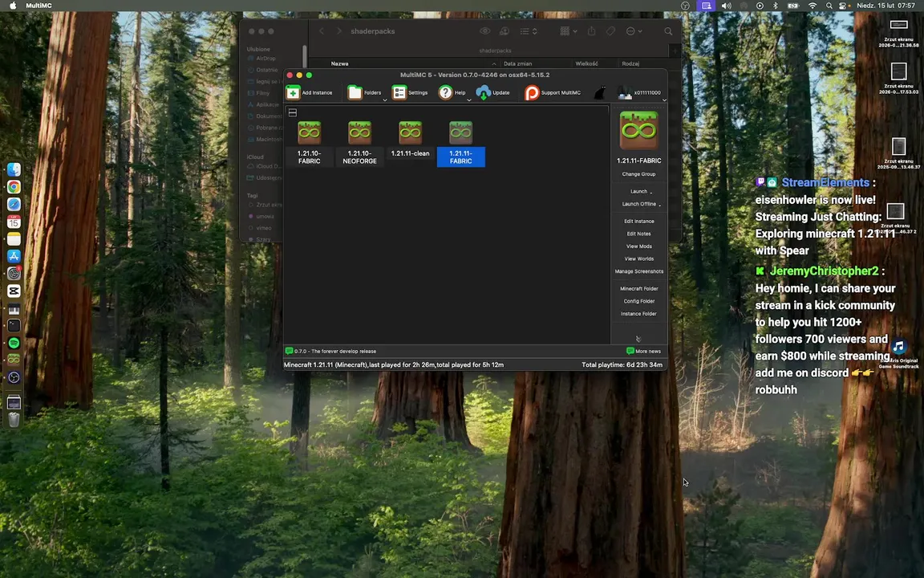Click the large instance icon in side panel
Screen dimensions: 924x578
pyautogui.click(x=638, y=130)
